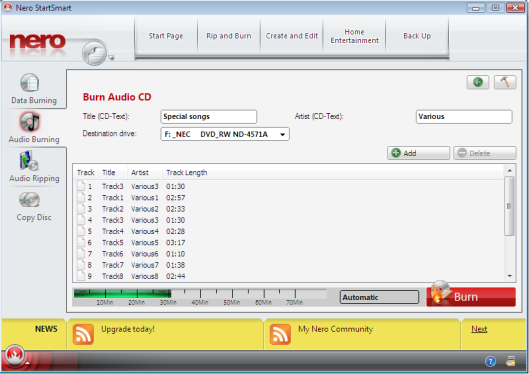The height and width of the screenshot is (374, 529).
Task: Open the Data Burning section icon
Action: [30, 83]
